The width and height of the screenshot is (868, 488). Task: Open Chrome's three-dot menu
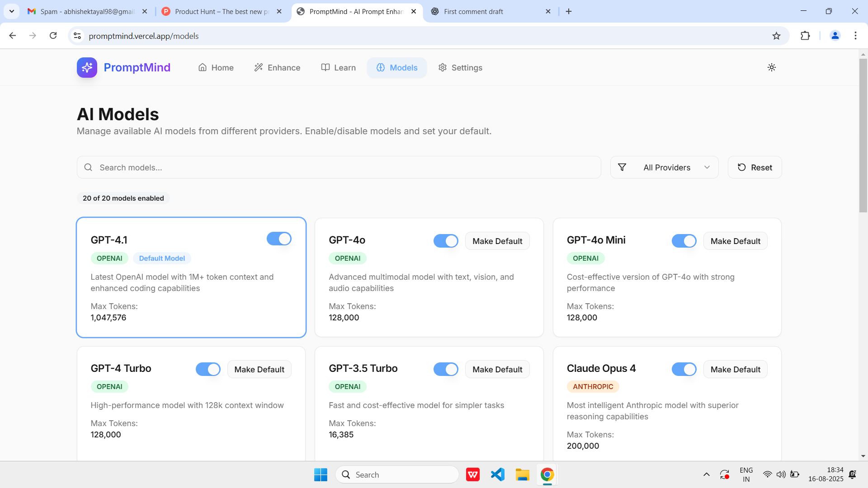click(855, 36)
